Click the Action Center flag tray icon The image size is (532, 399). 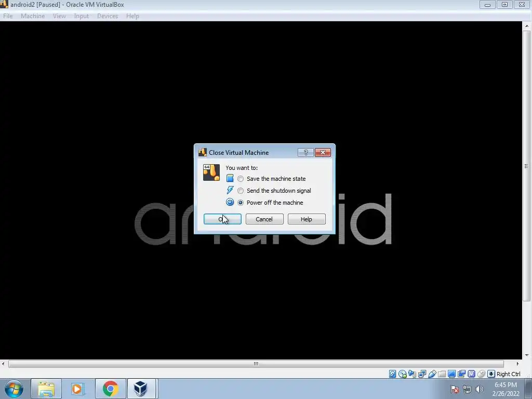click(x=455, y=390)
